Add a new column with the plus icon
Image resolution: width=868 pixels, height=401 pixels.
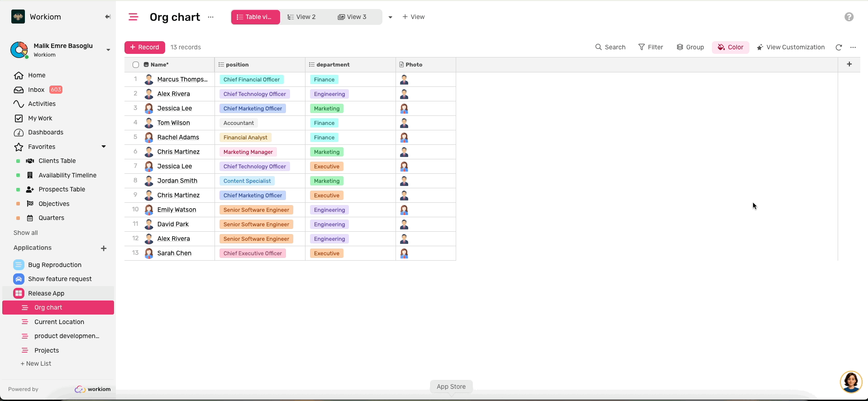[849, 64]
